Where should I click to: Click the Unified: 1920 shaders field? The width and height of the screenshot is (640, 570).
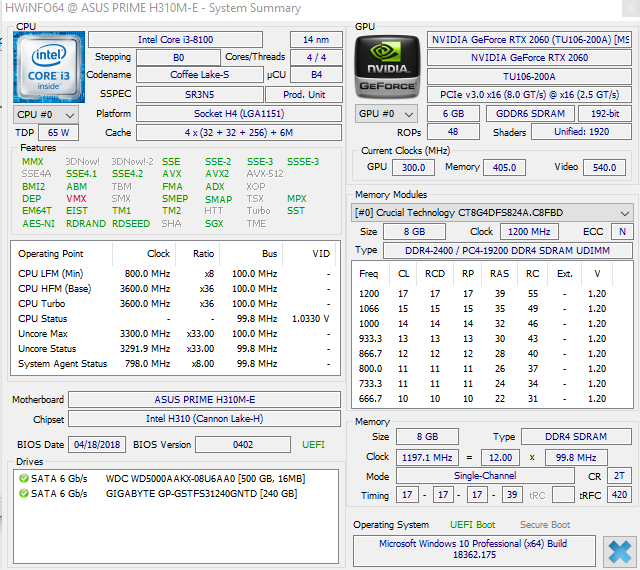pos(582,132)
